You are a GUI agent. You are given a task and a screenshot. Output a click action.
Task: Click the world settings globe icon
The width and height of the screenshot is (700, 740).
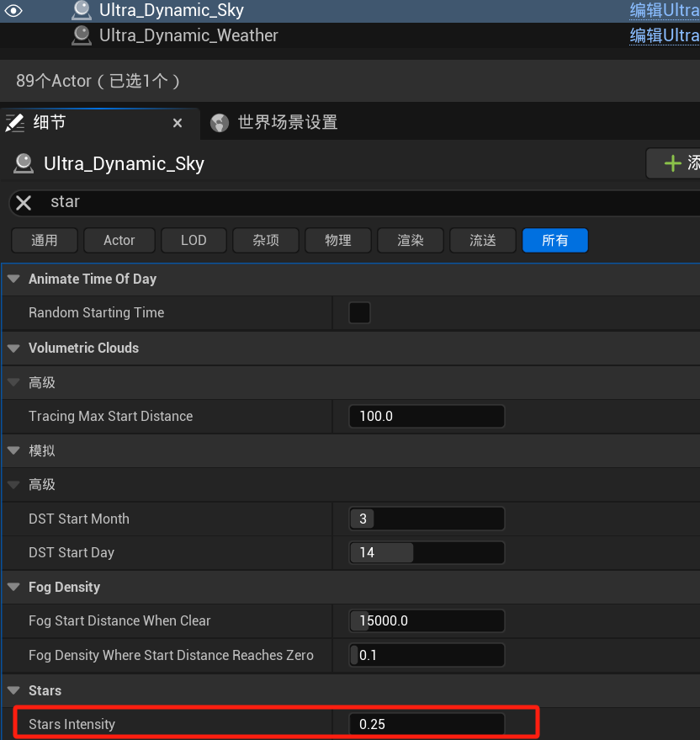(220, 123)
